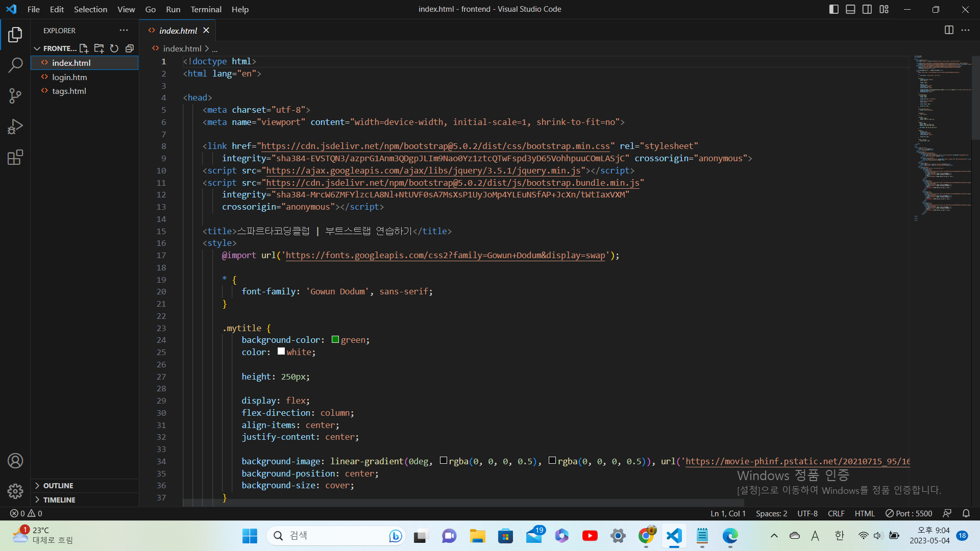Follow the Gowun Dodum font URL

tap(445, 256)
